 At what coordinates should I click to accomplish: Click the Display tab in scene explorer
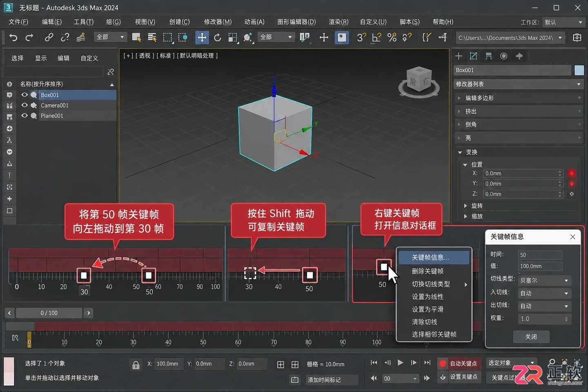point(40,58)
